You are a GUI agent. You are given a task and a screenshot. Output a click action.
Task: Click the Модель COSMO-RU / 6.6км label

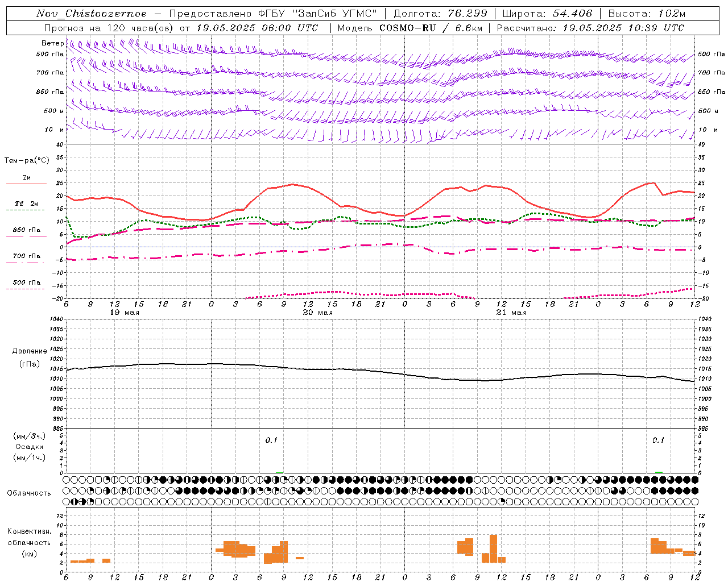410,28
